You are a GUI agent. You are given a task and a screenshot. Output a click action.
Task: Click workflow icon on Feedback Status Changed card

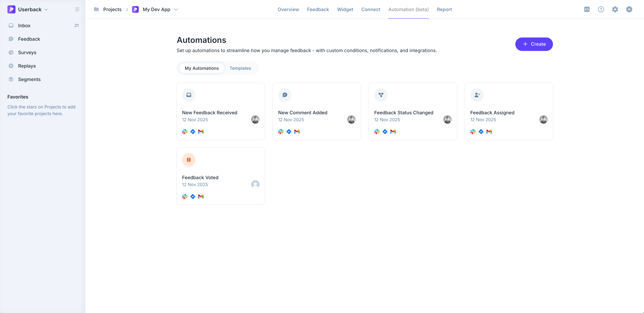tap(381, 95)
